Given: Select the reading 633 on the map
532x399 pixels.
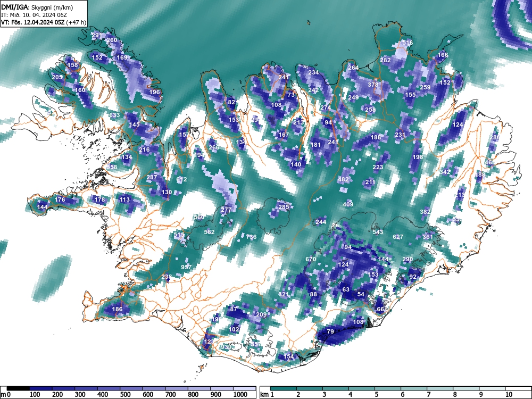Looking at the screenshot, I should pos(114,115).
